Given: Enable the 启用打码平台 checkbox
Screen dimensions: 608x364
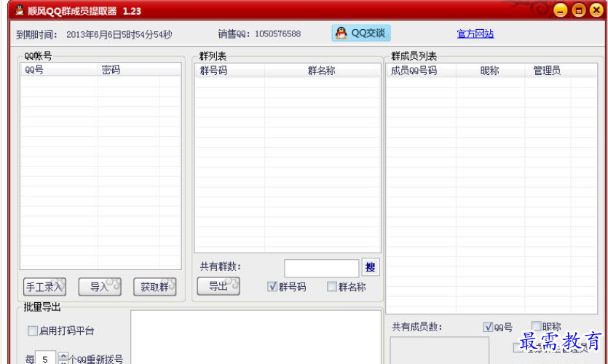Looking at the screenshot, I should [x=33, y=331].
